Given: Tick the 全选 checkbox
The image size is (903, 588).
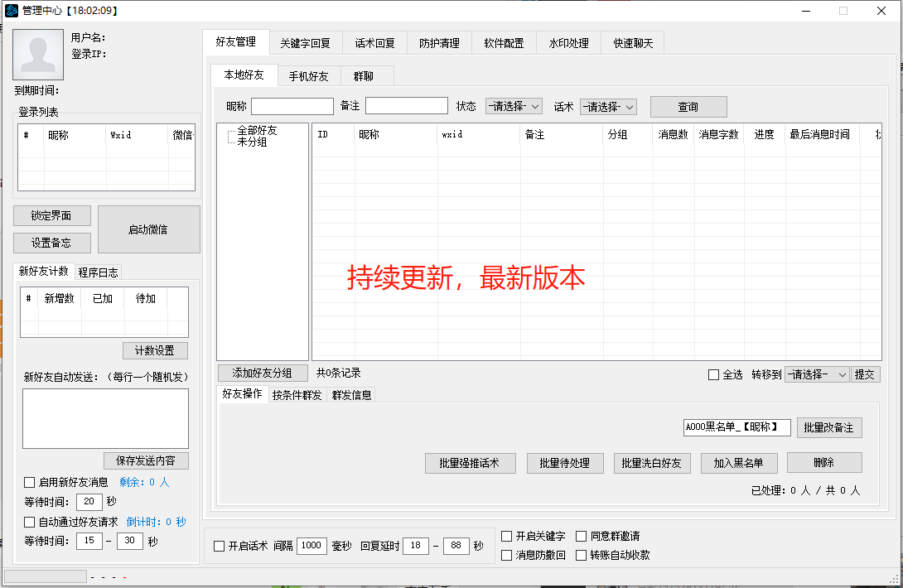Looking at the screenshot, I should (713, 375).
